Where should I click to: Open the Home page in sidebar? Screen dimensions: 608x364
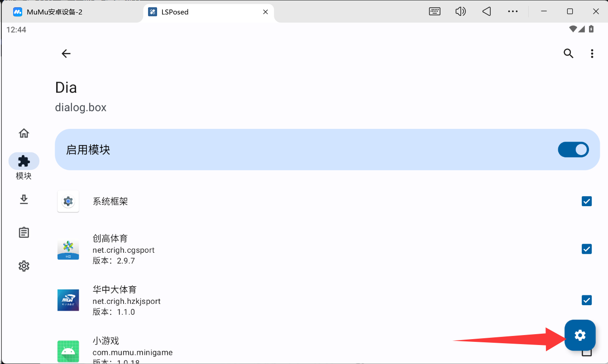(24, 133)
